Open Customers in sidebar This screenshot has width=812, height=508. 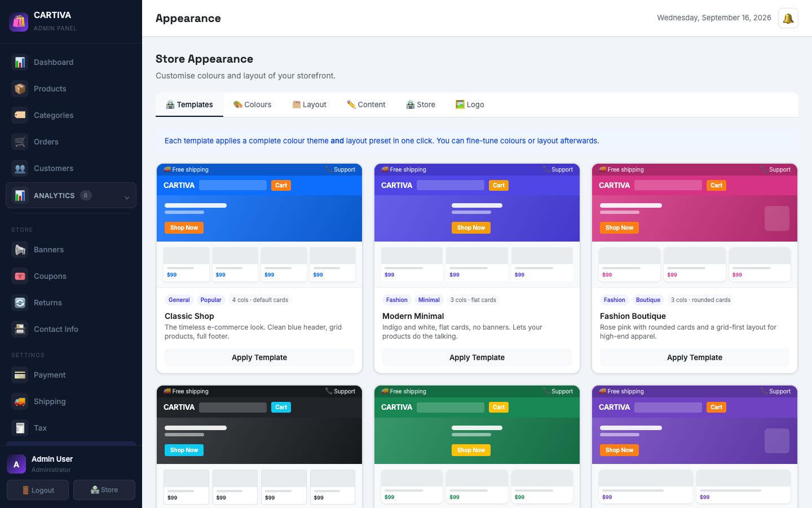coord(71,168)
